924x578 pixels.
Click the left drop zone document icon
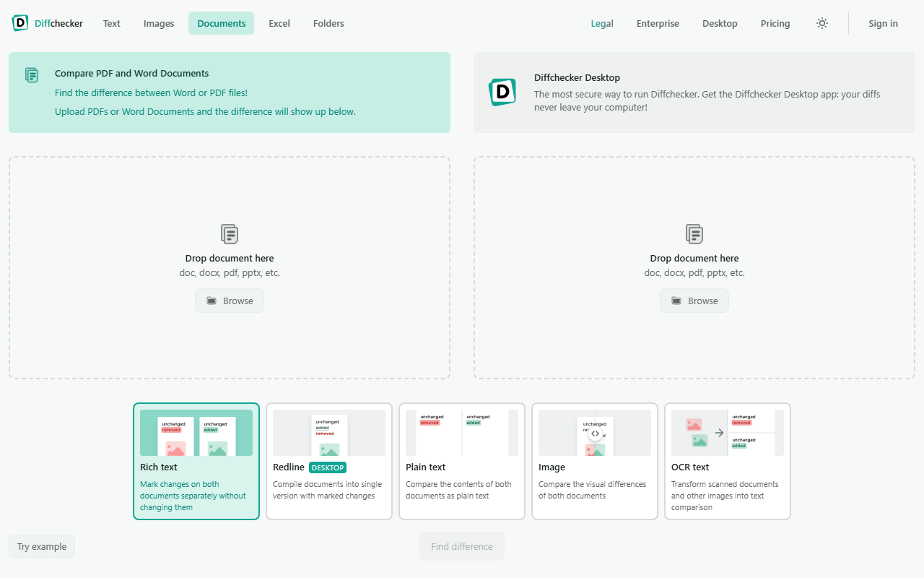tap(230, 234)
